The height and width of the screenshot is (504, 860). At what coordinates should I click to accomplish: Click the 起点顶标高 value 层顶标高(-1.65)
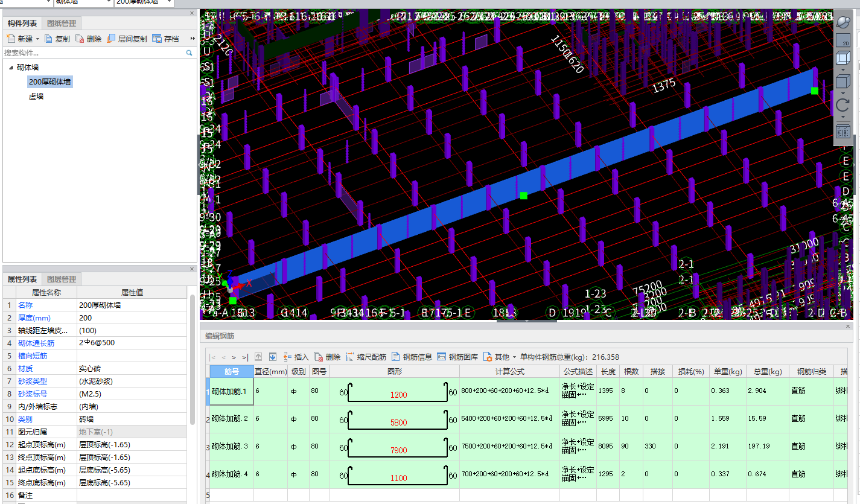click(x=132, y=444)
